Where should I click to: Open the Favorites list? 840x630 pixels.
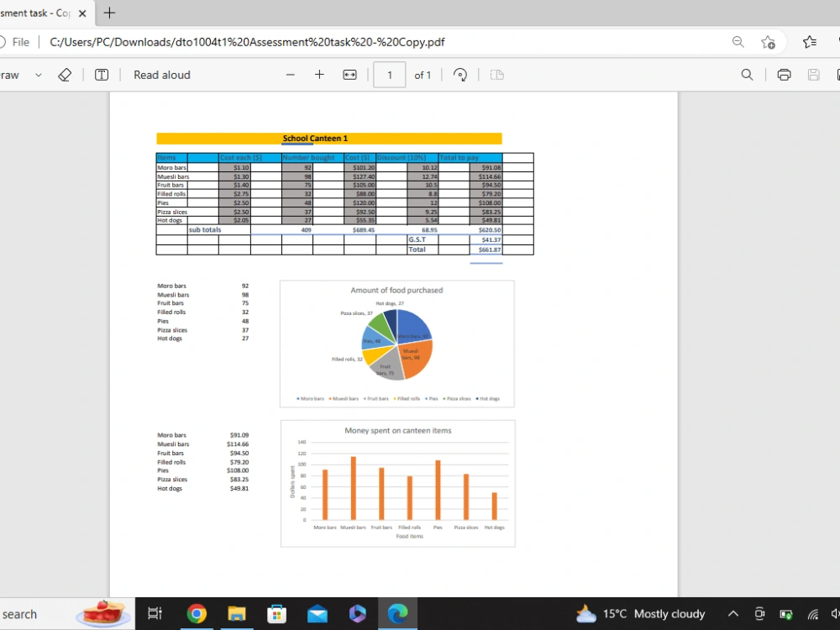[810, 42]
